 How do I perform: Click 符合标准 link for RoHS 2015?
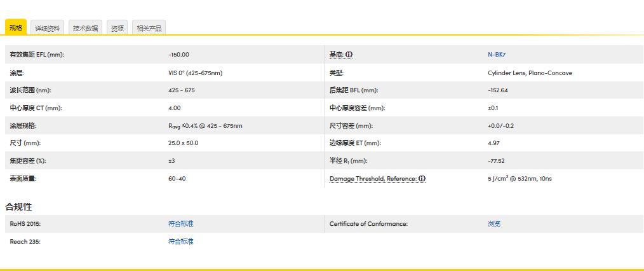[181, 224]
